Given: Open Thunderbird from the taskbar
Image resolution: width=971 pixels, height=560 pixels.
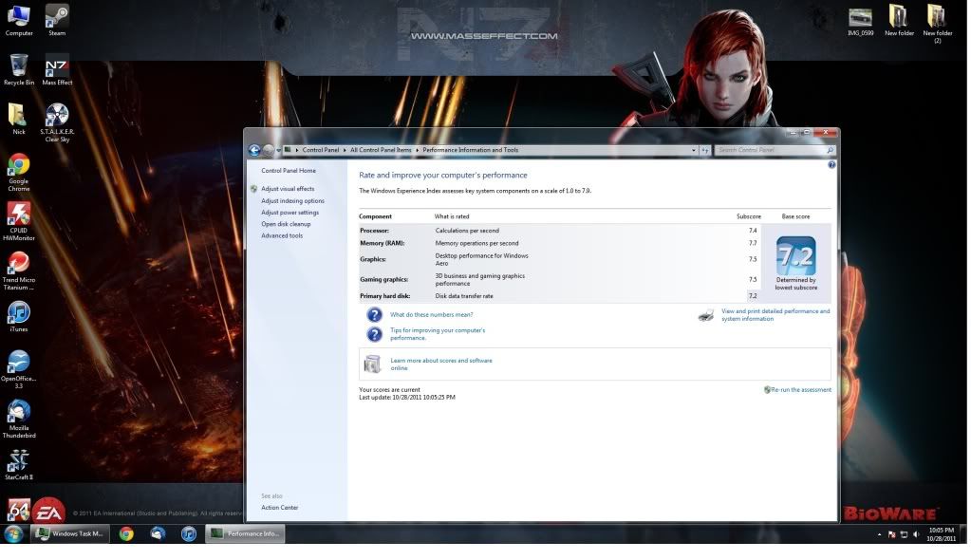Looking at the screenshot, I should coord(158,533).
